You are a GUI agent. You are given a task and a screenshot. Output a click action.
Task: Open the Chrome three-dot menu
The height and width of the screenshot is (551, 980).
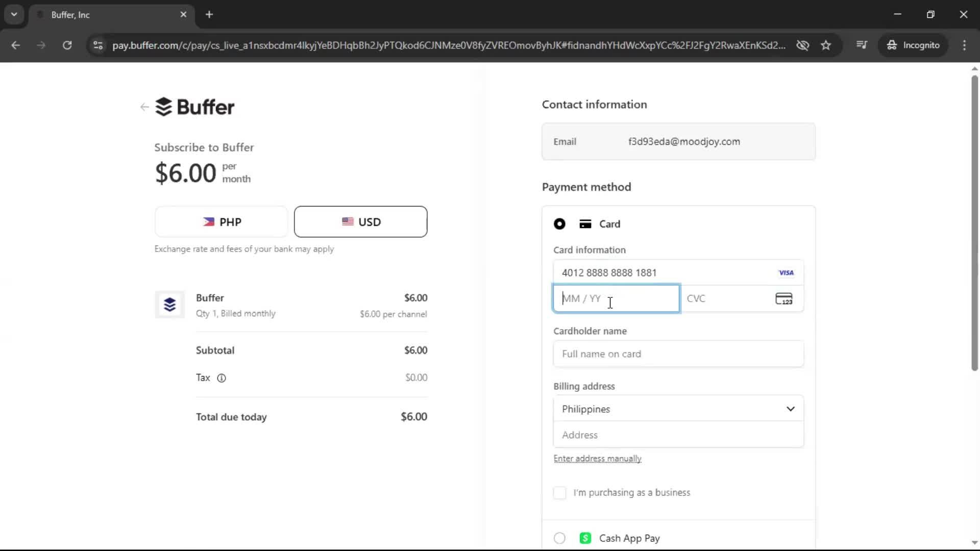coord(964,45)
